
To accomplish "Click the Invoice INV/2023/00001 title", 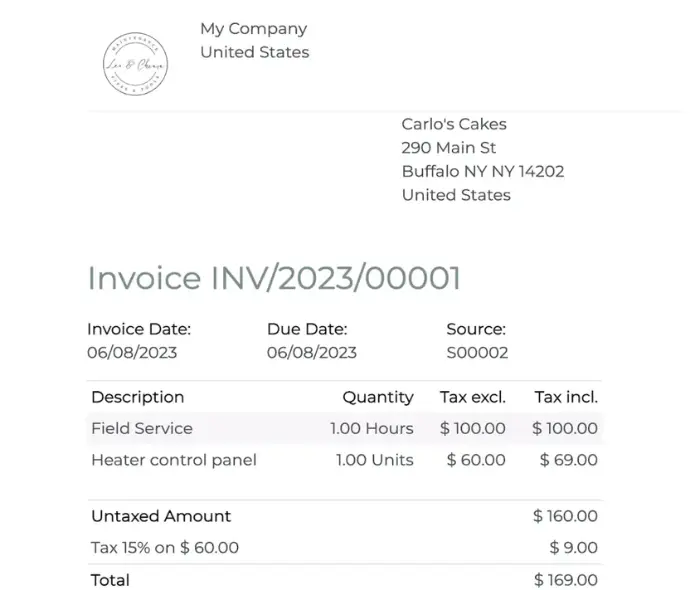I will tap(274, 278).
